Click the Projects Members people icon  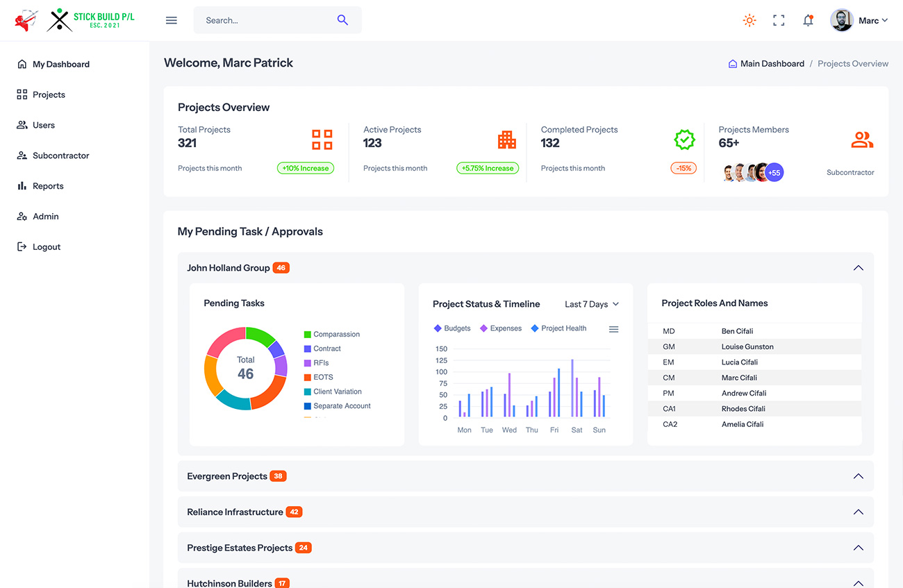pos(862,140)
